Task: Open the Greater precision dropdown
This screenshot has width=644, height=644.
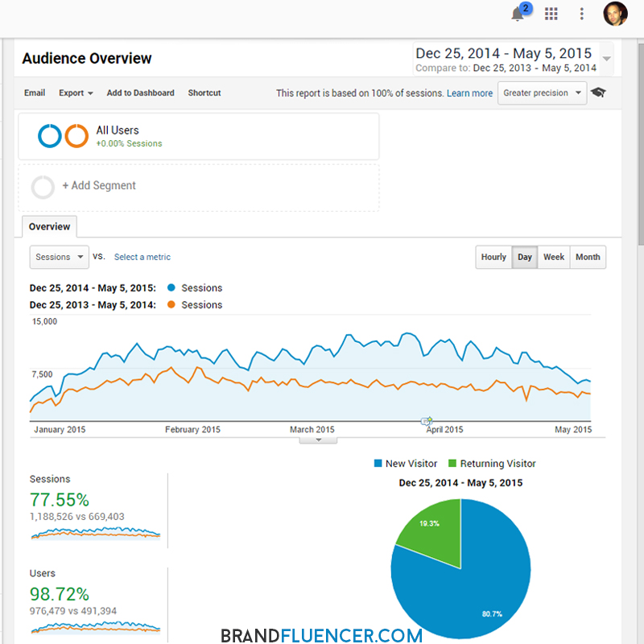Action: click(542, 93)
